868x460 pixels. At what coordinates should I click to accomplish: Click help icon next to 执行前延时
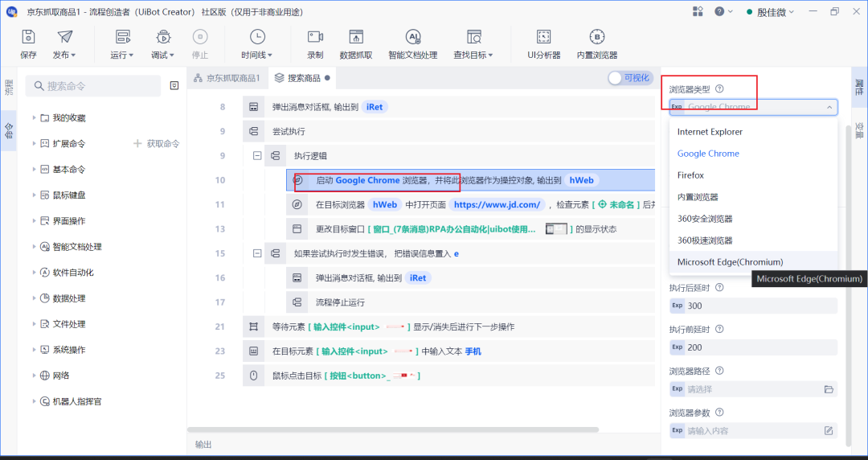(x=719, y=329)
